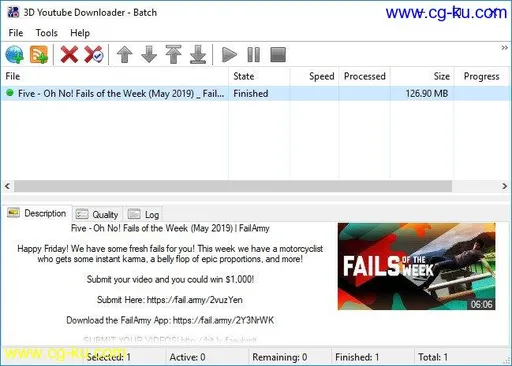
Task: Click the add URL globe icon
Action: (14, 54)
